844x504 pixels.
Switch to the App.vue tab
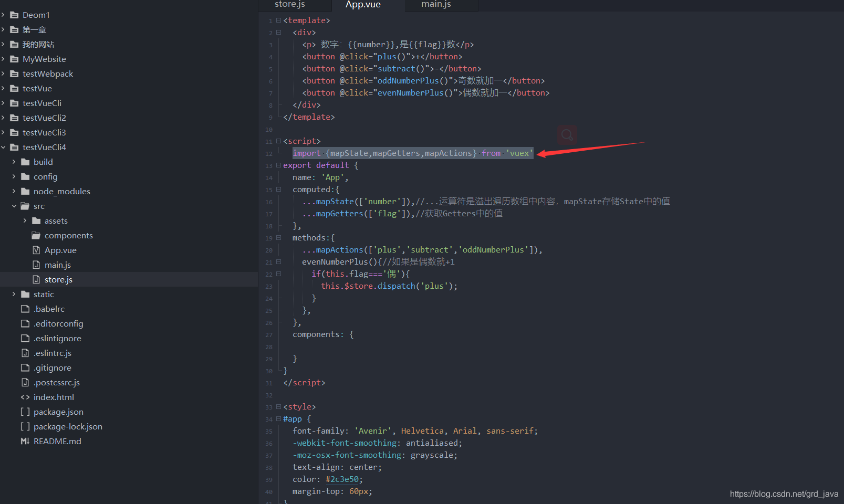coord(363,5)
